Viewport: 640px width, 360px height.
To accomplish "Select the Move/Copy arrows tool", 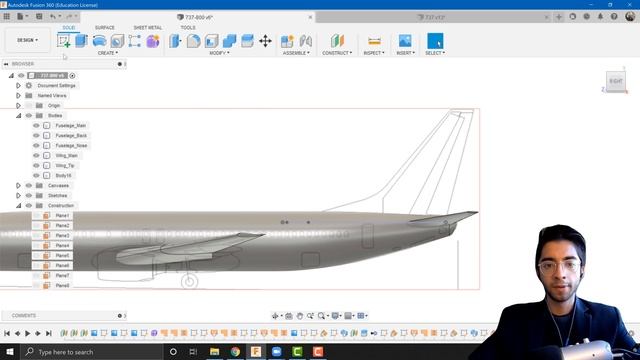I will (x=265, y=41).
